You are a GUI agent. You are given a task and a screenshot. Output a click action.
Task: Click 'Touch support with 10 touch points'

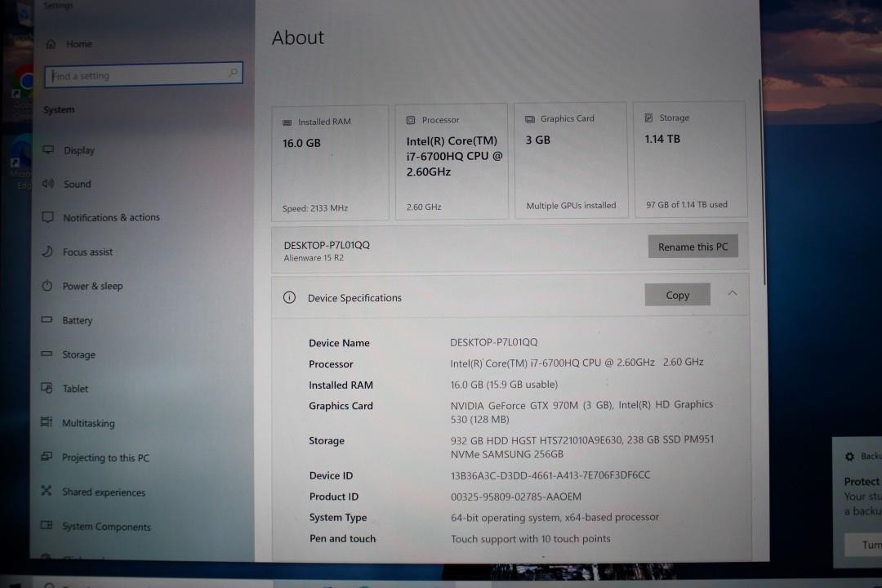pos(531,539)
